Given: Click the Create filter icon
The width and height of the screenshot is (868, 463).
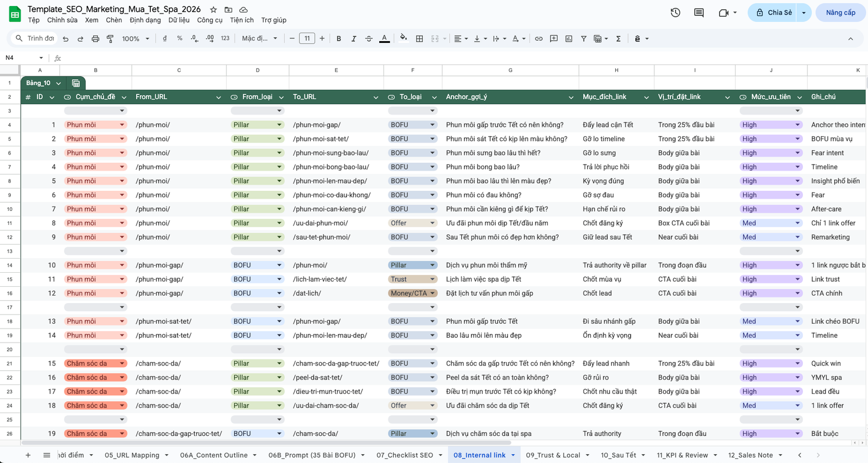Looking at the screenshot, I should tap(584, 38).
